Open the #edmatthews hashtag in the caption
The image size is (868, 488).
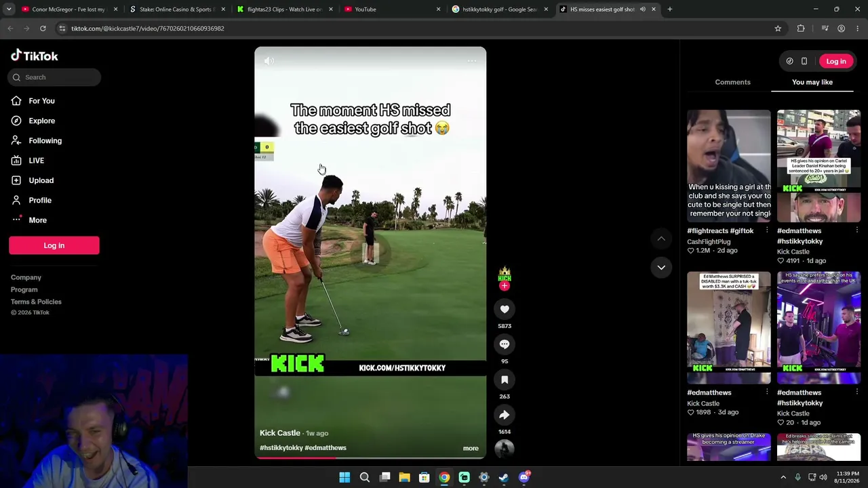tap(325, 448)
